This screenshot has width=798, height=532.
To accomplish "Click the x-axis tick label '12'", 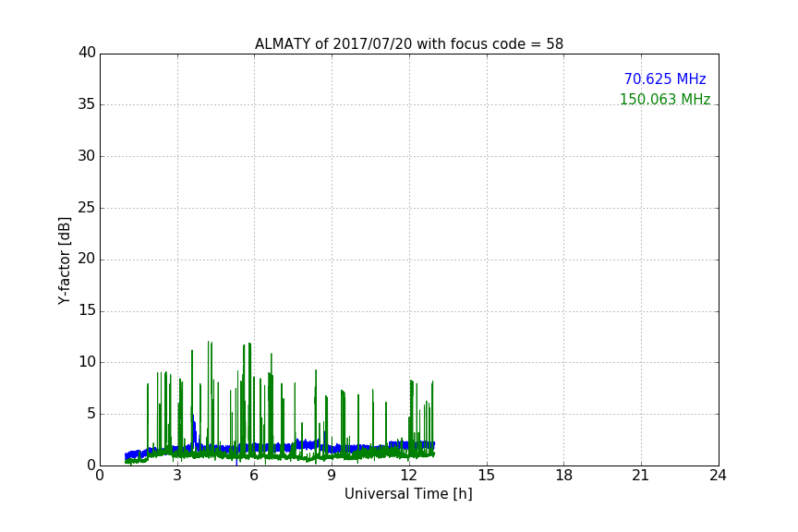I will click(408, 476).
